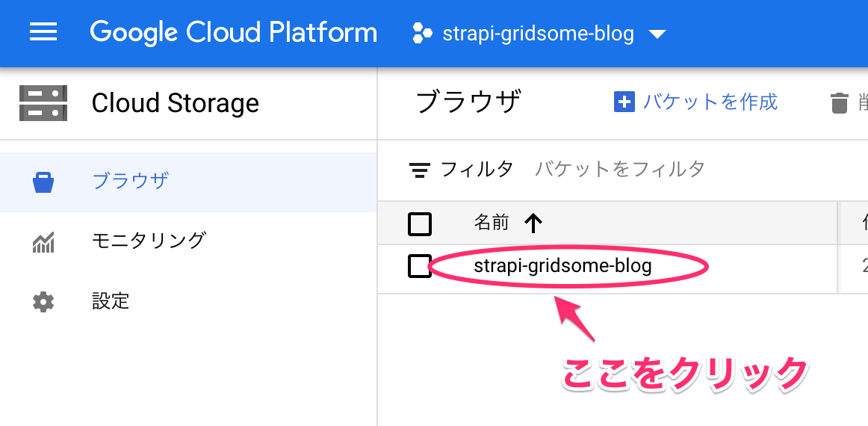The height and width of the screenshot is (426, 868).
Task: Click the project hexagon icon in header
Action: 422,34
